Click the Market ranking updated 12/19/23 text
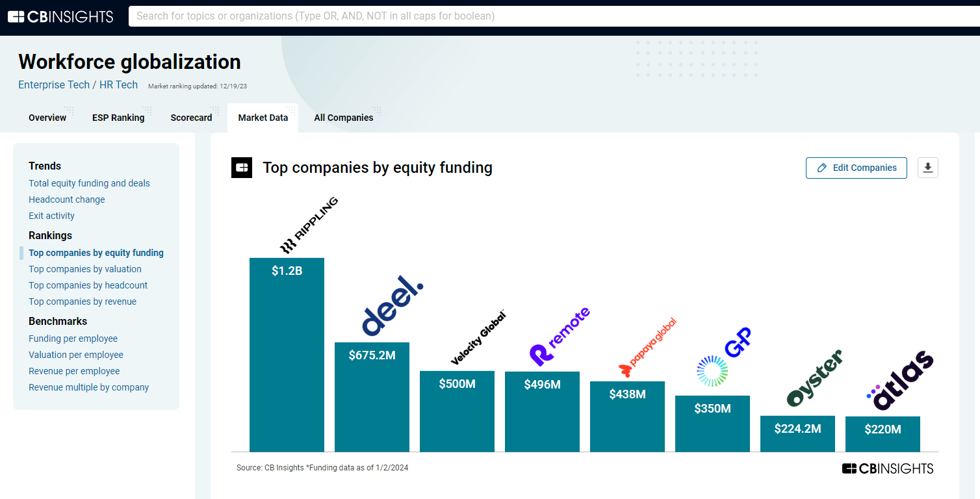The height and width of the screenshot is (499, 980). pos(198,86)
